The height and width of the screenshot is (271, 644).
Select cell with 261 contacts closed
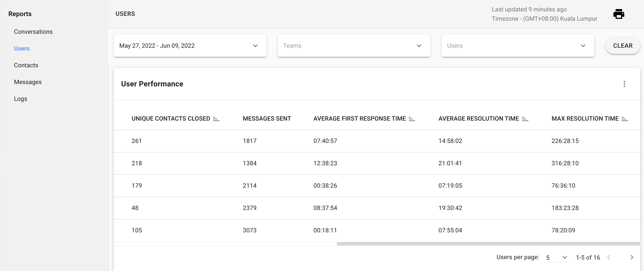137,141
